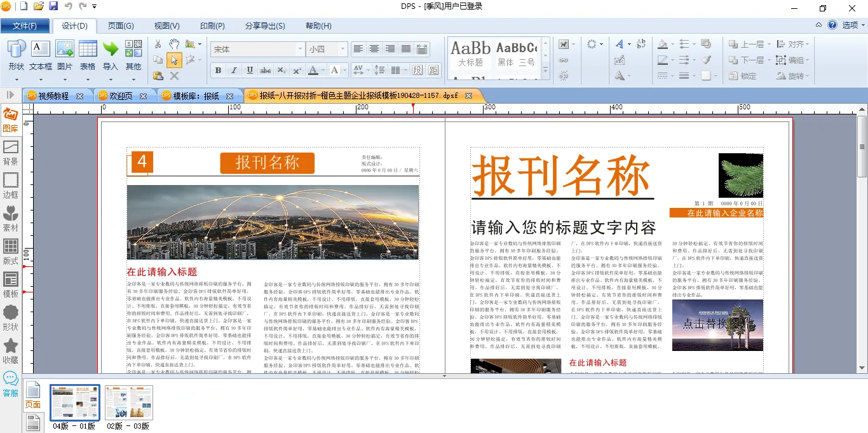Open the 边框 border sidebar panel

tap(11, 186)
